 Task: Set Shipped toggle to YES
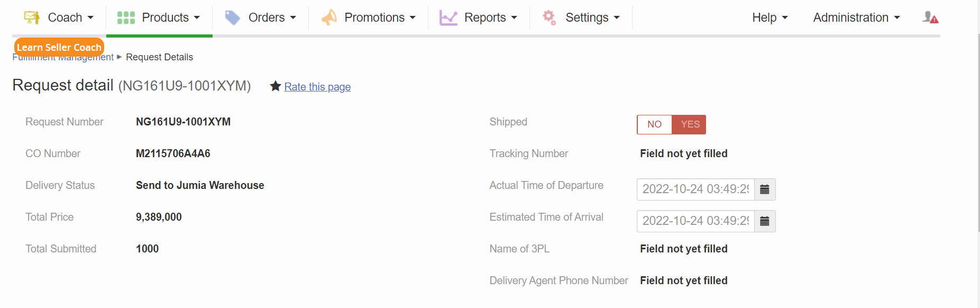690,124
